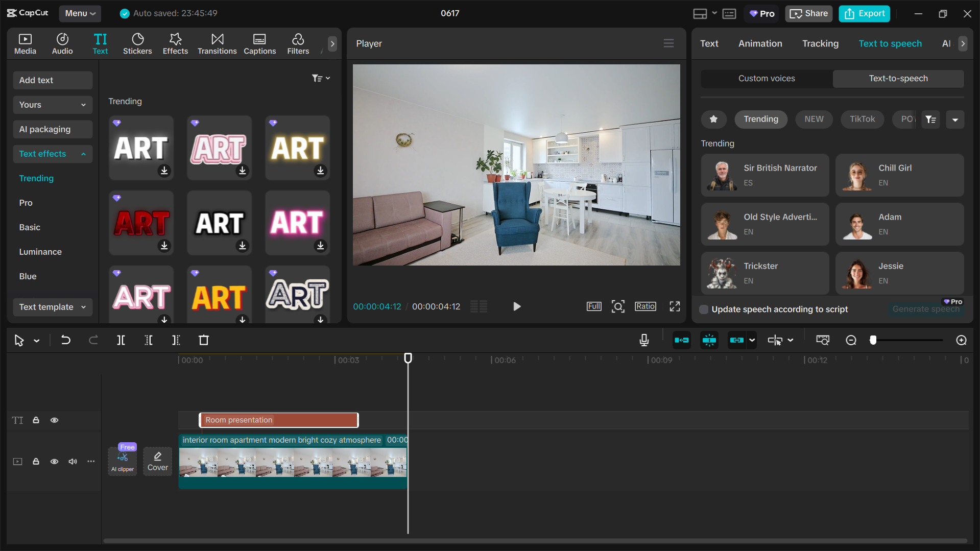Open the Text template dropdown
This screenshot has width=980, height=551.
(x=52, y=307)
